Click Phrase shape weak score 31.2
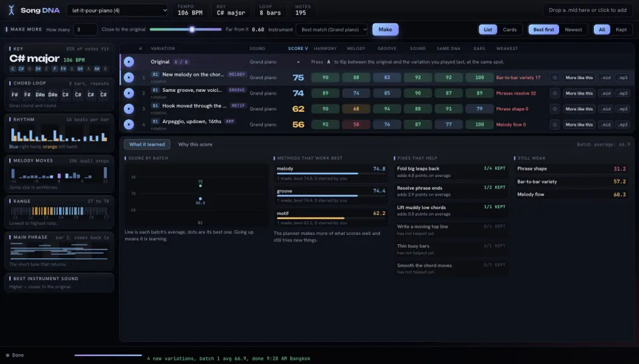The image size is (639, 364). 571,169
